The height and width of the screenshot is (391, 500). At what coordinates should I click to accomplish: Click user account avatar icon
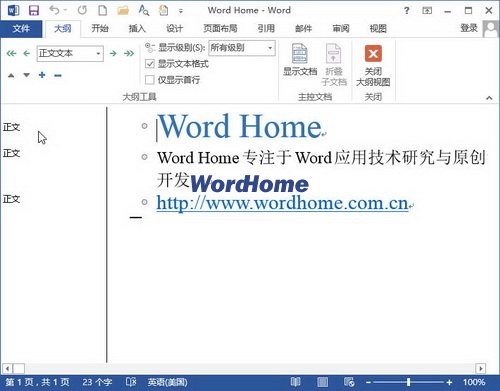(x=490, y=29)
